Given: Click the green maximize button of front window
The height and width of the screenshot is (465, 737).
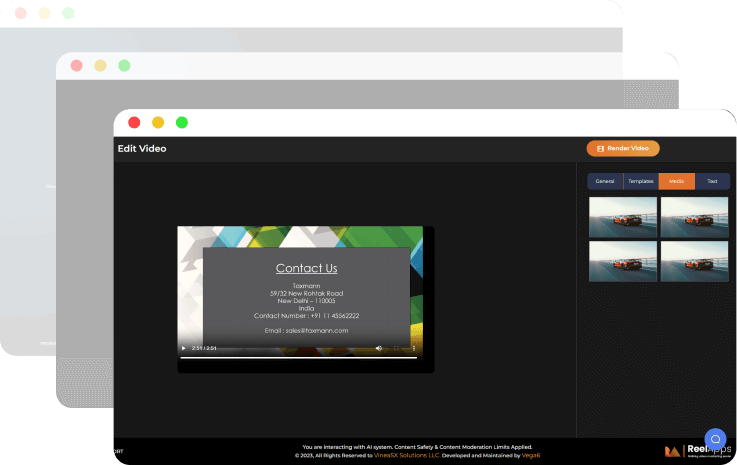Looking at the screenshot, I should [181, 122].
